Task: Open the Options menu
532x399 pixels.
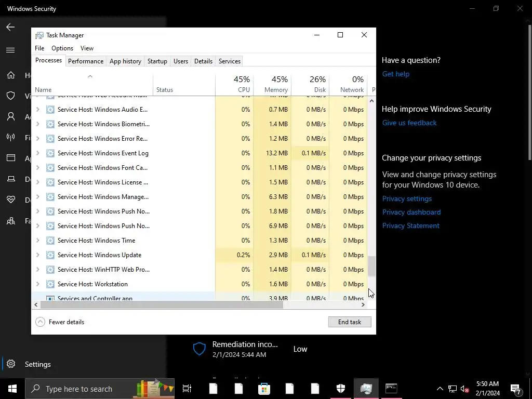Action: 62,48
